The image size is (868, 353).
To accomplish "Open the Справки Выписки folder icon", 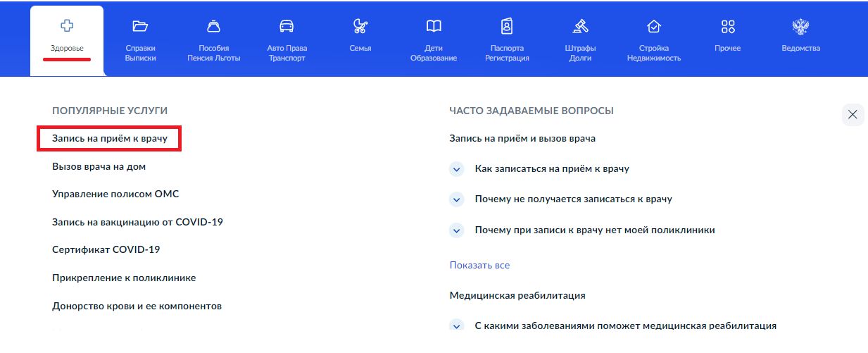I will [x=140, y=27].
